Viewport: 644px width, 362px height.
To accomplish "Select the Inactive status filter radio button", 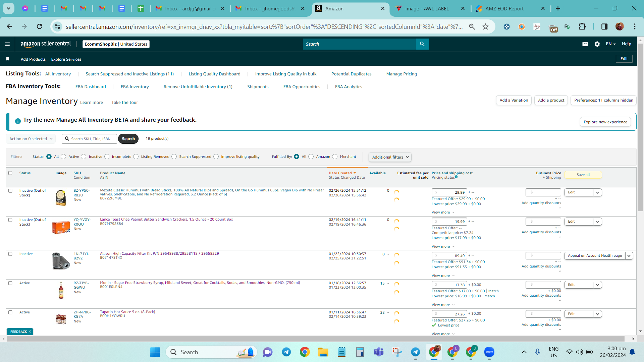I will [x=84, y=157].
